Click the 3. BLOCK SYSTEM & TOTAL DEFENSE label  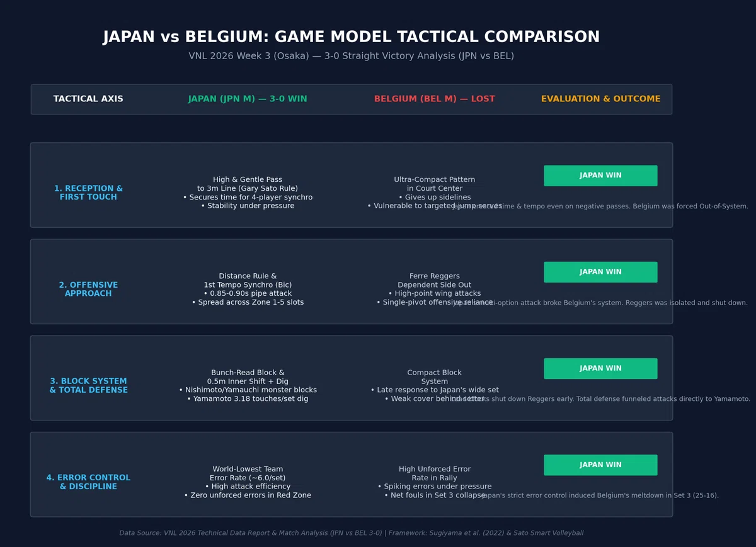(88, 385)
